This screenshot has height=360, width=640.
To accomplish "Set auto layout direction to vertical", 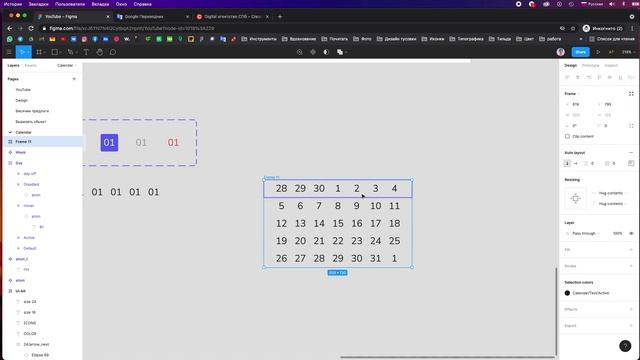I will (x=567, y=163).
